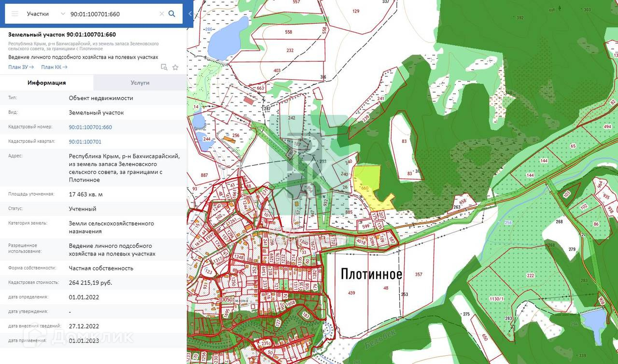Click parcel 357 on the map
The height and width of the screenshot is (364, 618).
coord(418,274)
